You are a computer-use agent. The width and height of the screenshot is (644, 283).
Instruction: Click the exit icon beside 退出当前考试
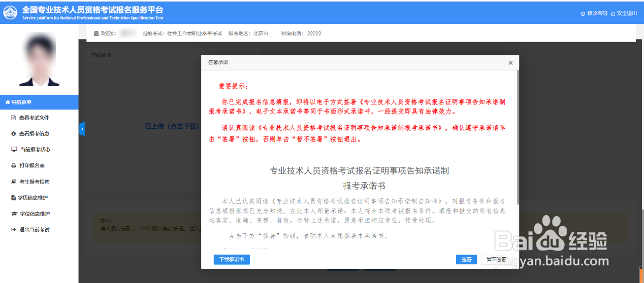click(14, 230)
